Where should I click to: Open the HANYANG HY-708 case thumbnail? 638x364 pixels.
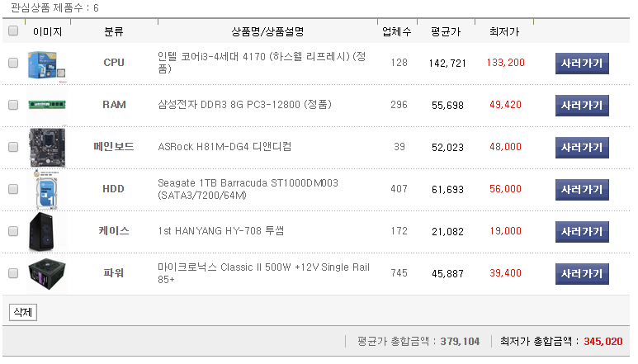click(x=47, y=231)
